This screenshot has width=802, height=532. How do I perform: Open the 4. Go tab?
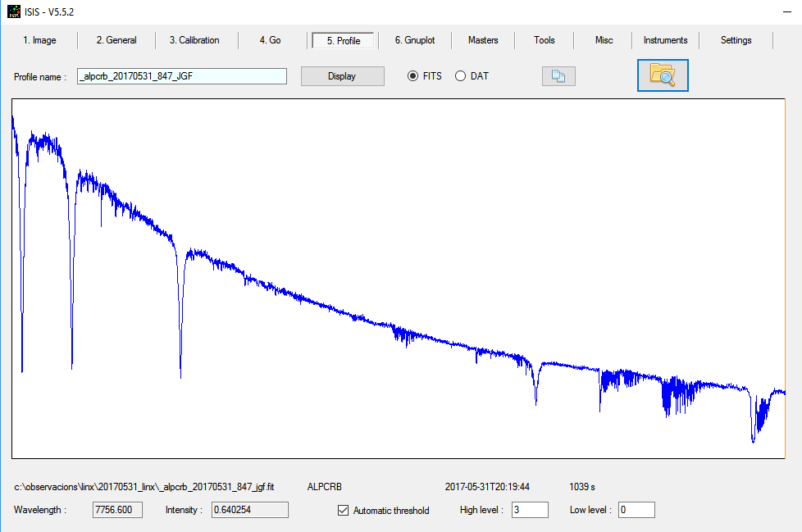click(270, 39)
